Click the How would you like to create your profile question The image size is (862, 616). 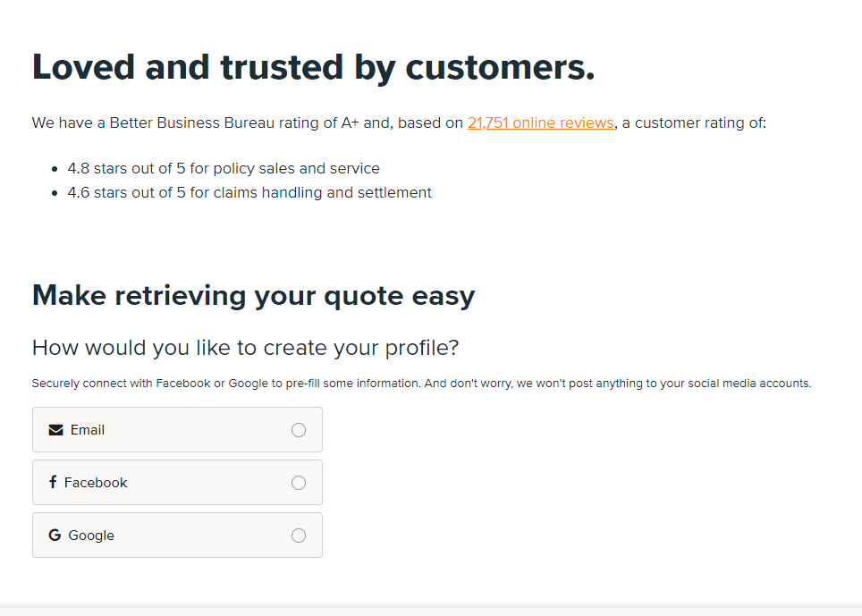245,348
